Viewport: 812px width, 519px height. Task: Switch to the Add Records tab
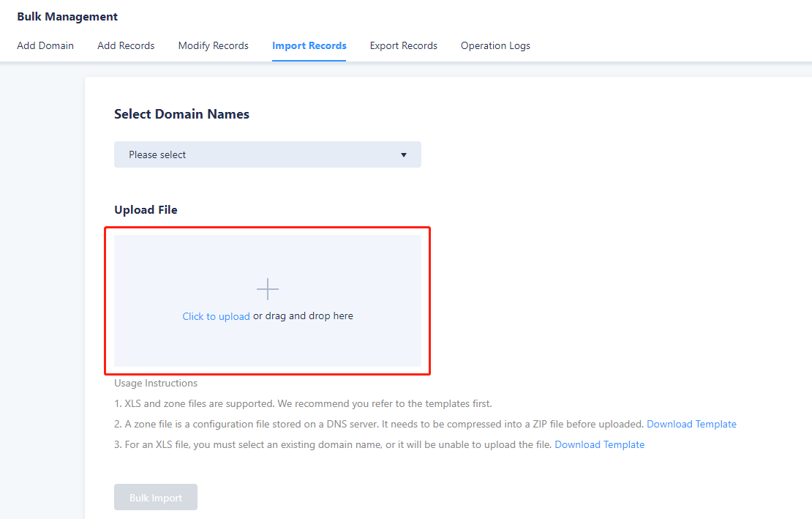tap(126, 45)
